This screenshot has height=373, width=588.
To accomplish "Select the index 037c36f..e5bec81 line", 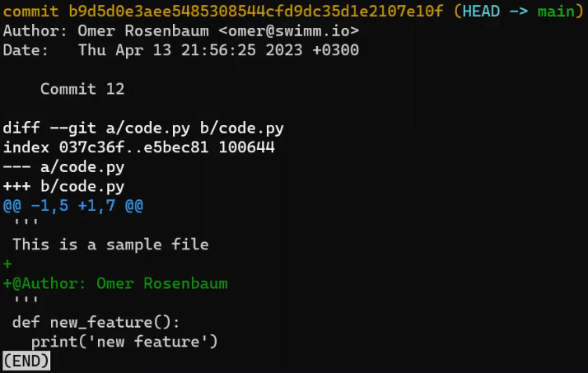I will [138, 147].
